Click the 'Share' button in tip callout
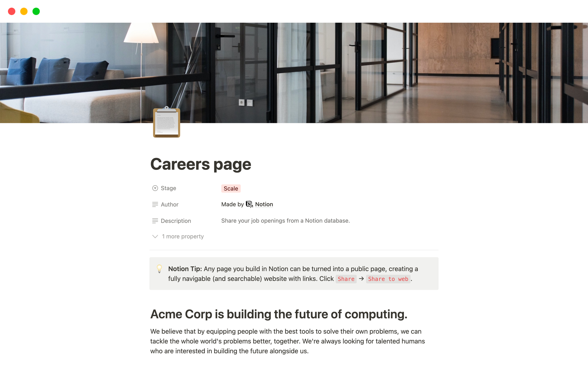 click(346, 278)
